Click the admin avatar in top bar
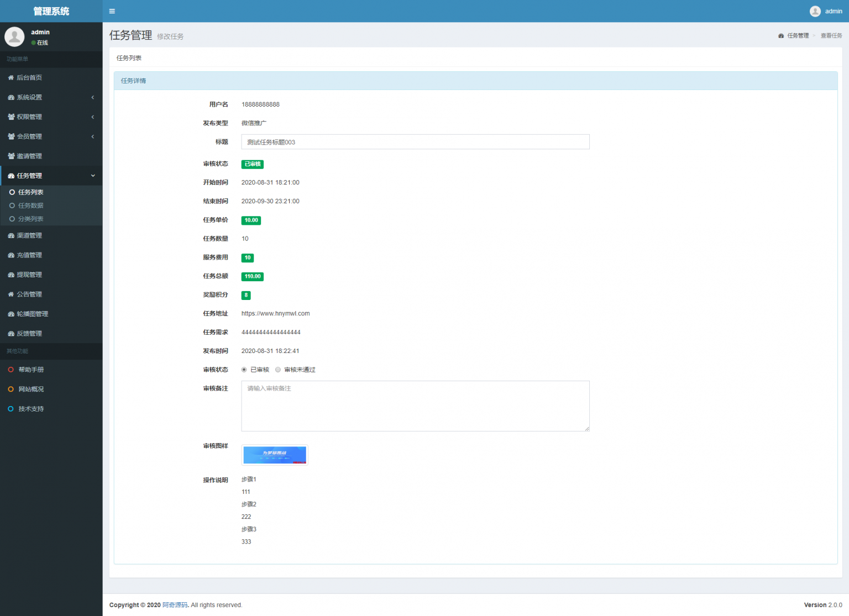849x616 pixels. click(815, 11)
